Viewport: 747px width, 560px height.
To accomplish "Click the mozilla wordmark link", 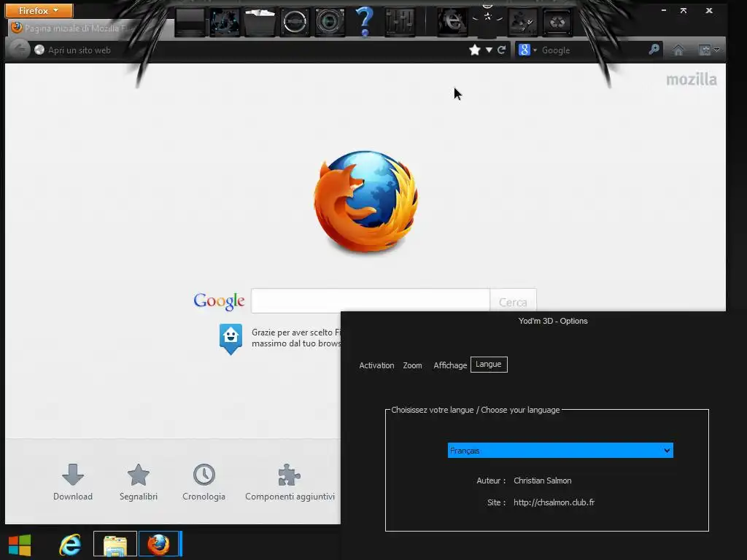I will tap(692, 79).
